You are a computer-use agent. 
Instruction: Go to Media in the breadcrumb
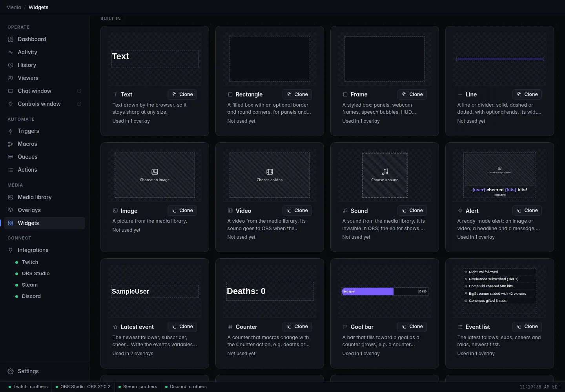14,7
